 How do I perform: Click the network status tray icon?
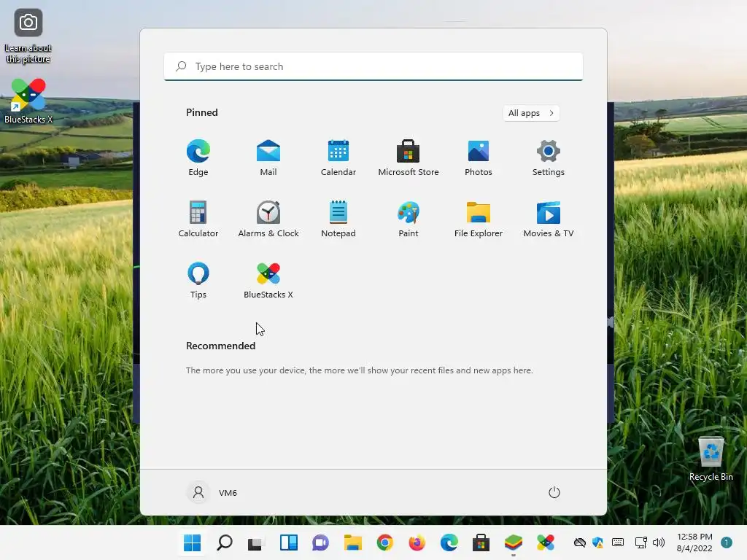click(x=640, y=542)
